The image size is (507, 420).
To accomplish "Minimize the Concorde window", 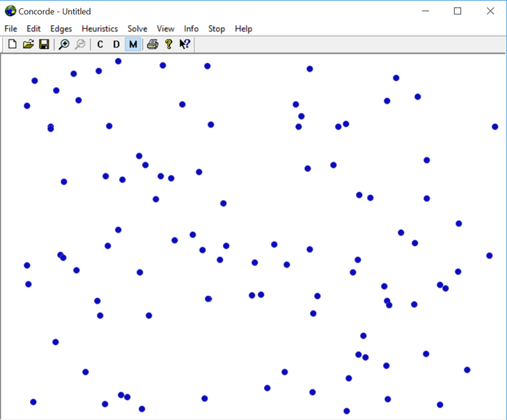I will [426, 11].
